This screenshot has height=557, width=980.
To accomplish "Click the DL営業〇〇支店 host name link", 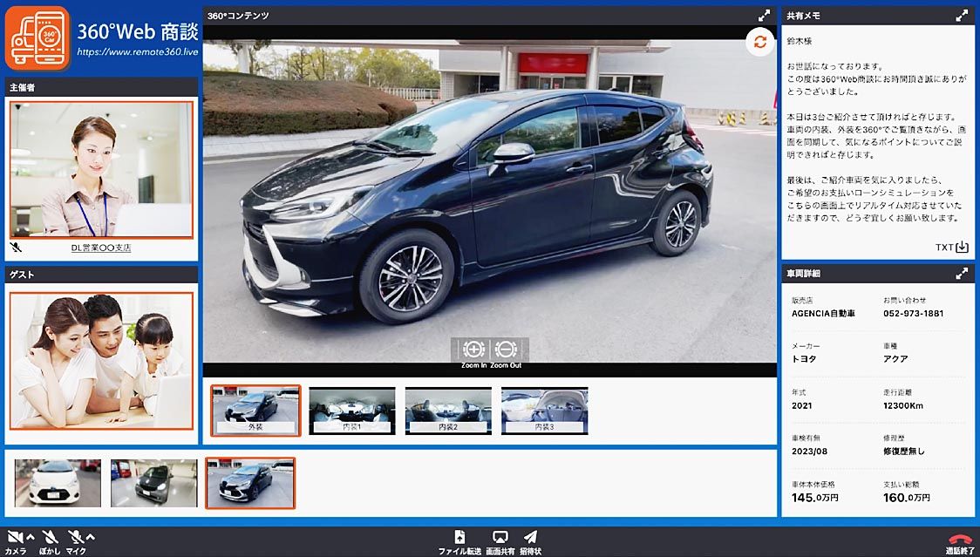I will tap(100, 248).
